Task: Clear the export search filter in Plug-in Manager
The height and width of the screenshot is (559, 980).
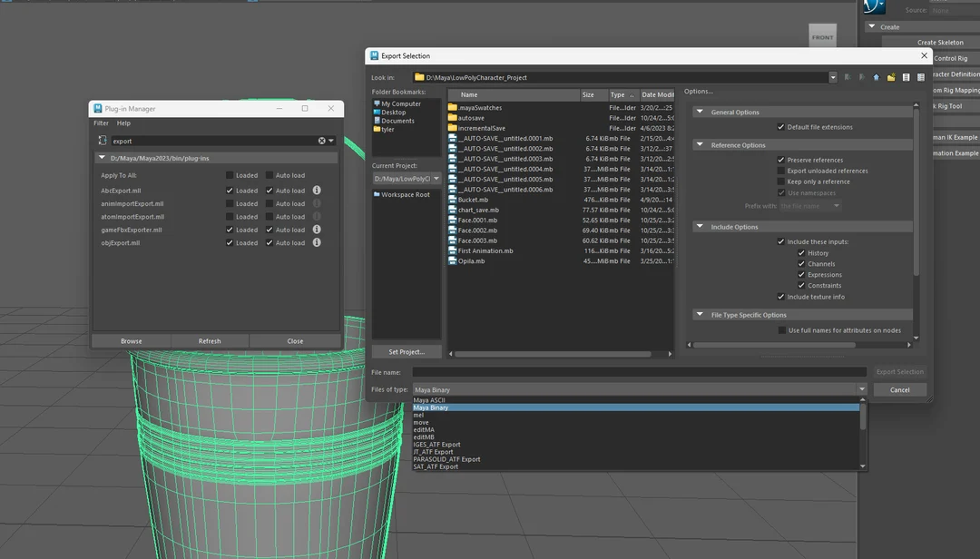Action: [x=321, y=142]
